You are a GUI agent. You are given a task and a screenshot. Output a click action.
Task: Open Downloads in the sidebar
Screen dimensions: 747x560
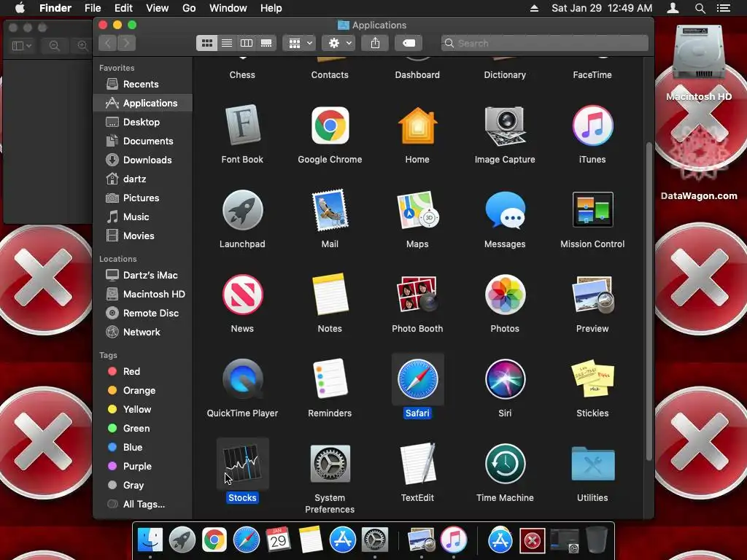click(143, 160)
